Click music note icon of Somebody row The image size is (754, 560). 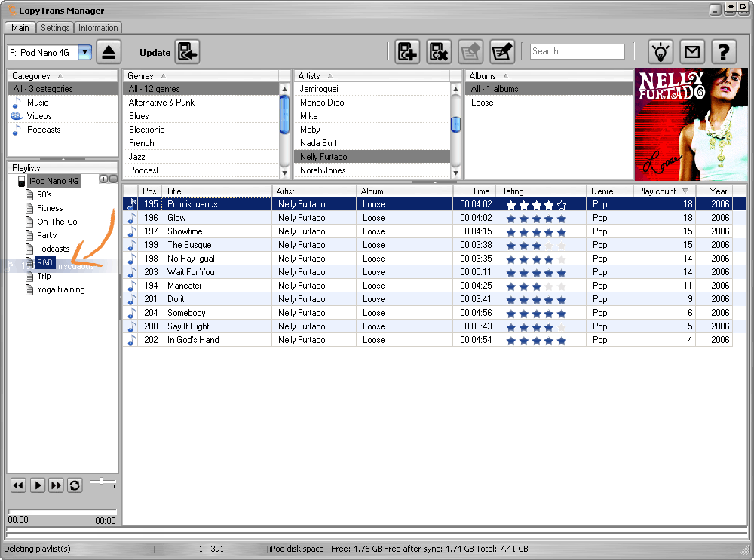coord(130,314)
